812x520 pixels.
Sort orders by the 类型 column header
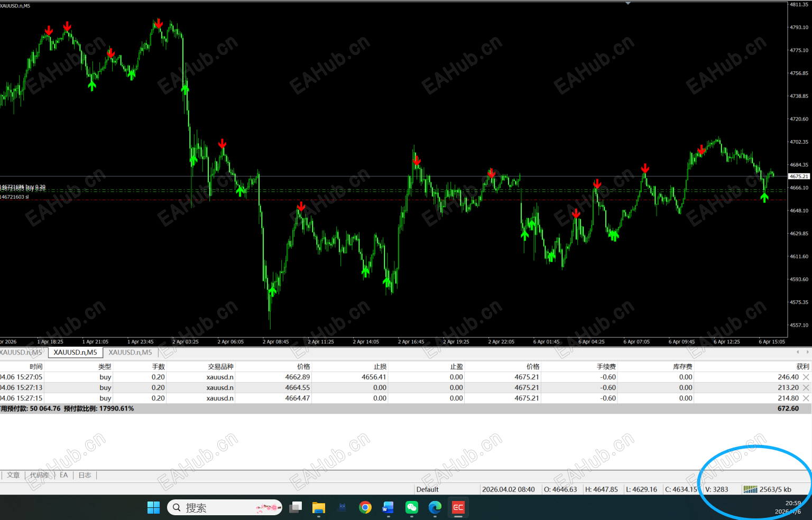point(105,366)
